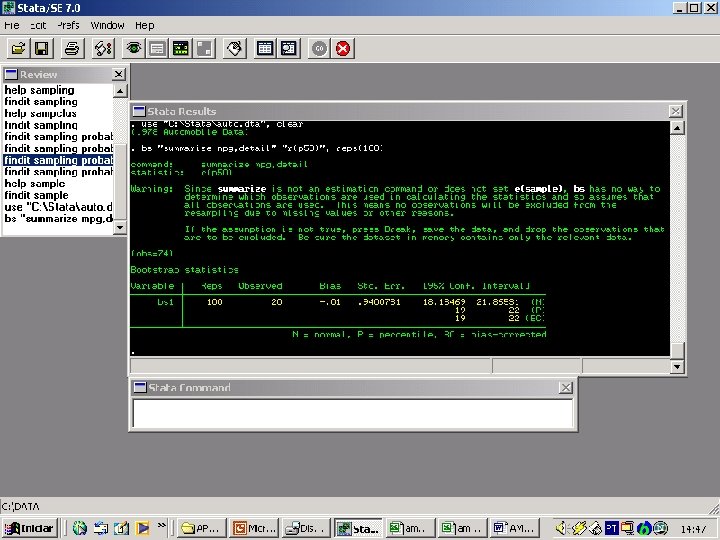Click Stata Results scroll down arrow
This screenshot has width=720, height=540.
[x=677, y=366]
